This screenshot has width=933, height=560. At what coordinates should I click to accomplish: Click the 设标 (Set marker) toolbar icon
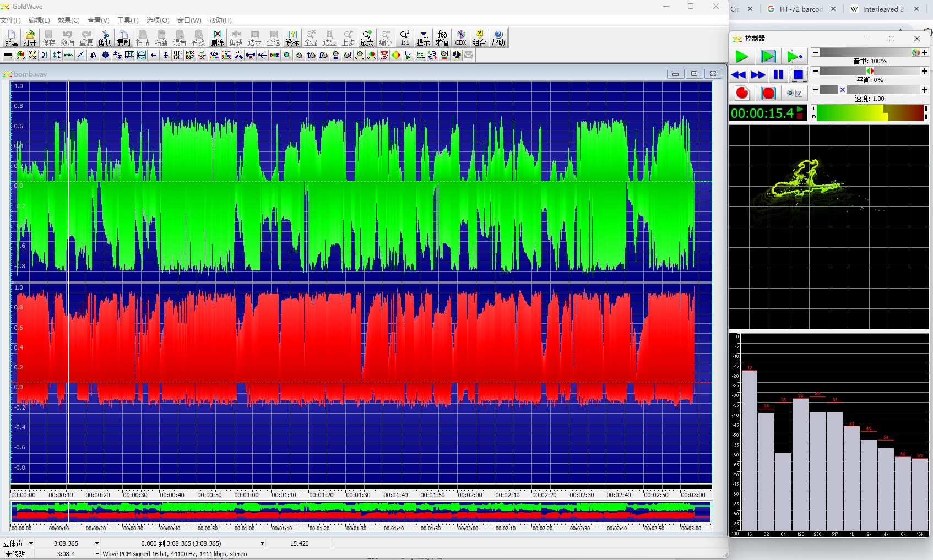click(x=292, y=37)
